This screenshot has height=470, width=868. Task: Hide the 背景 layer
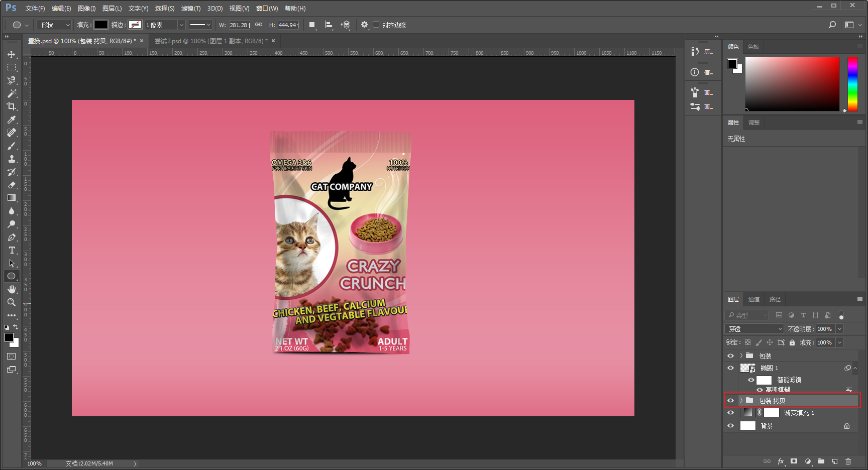[x=730, y=426]
